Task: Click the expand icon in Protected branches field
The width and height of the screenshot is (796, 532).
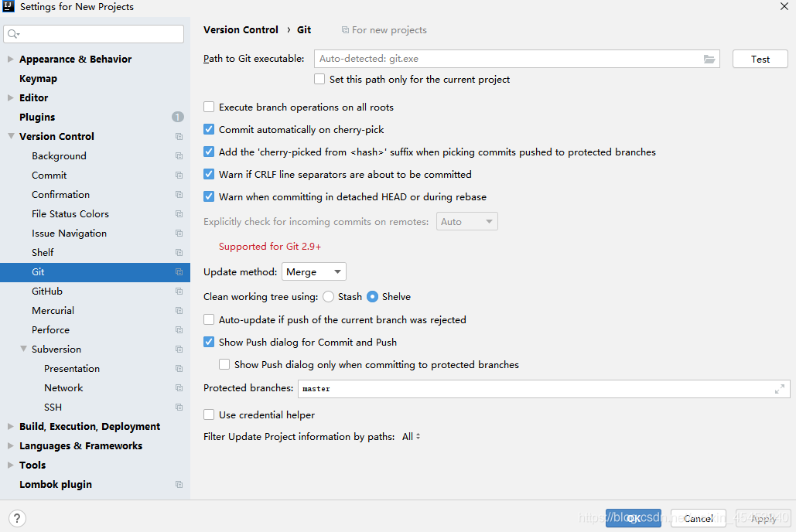Action: click(x=779, y=389)
